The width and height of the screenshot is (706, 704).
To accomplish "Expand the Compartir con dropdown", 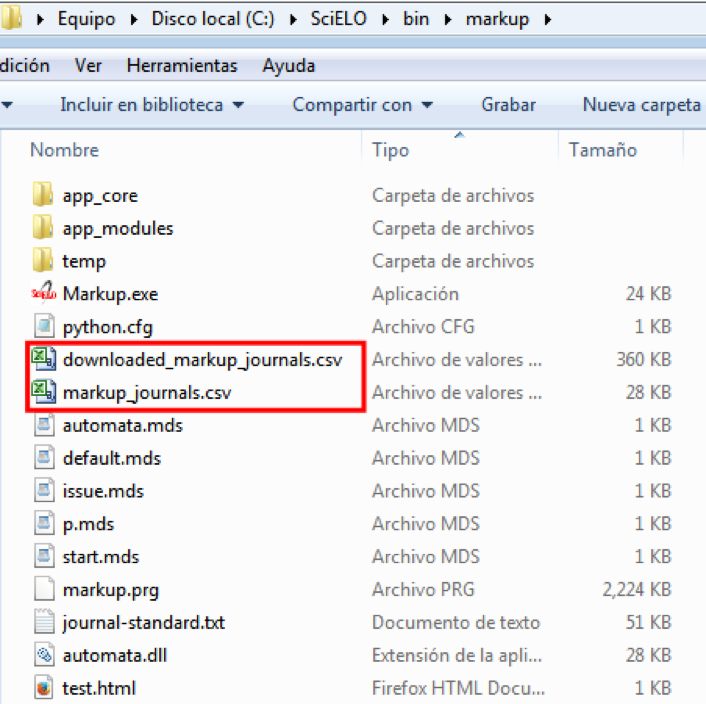I will pyautogui.click(x=362, y=105).
